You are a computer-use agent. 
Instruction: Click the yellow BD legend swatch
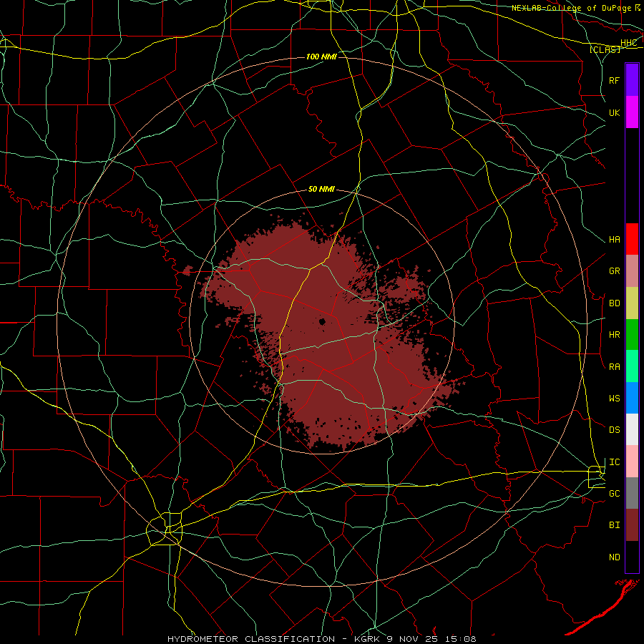[632, 303]
